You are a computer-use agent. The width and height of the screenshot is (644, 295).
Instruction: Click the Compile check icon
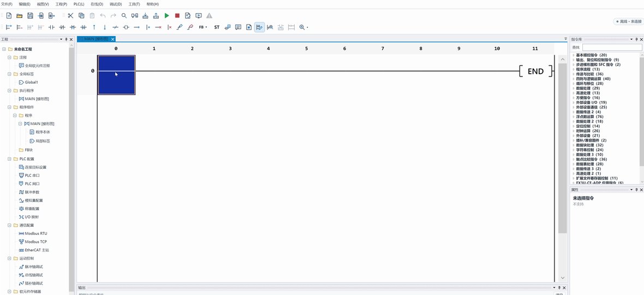188,16
